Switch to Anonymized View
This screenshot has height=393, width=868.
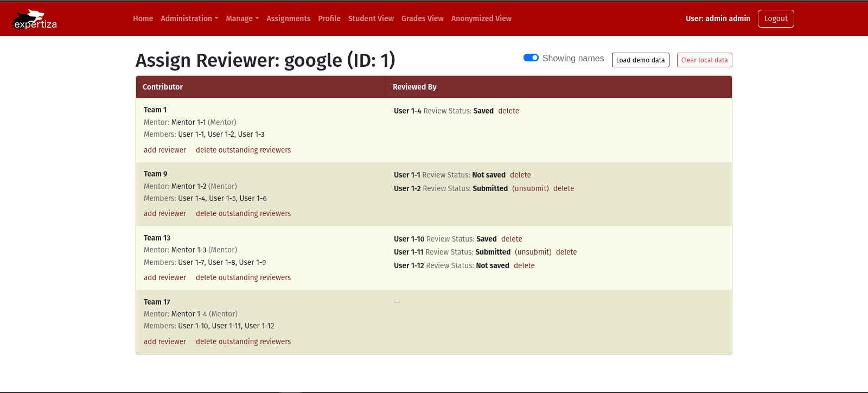(481, 18)
